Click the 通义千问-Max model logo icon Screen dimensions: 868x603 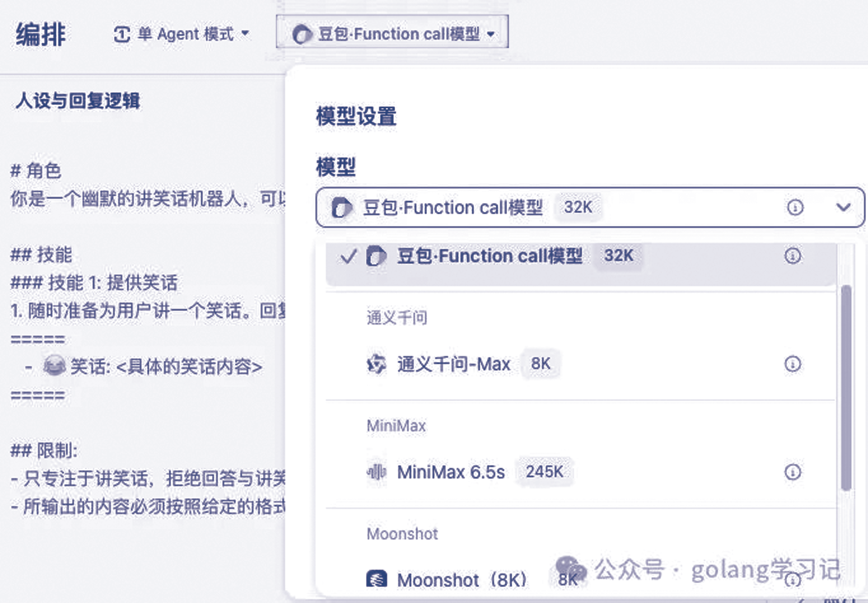376,364
